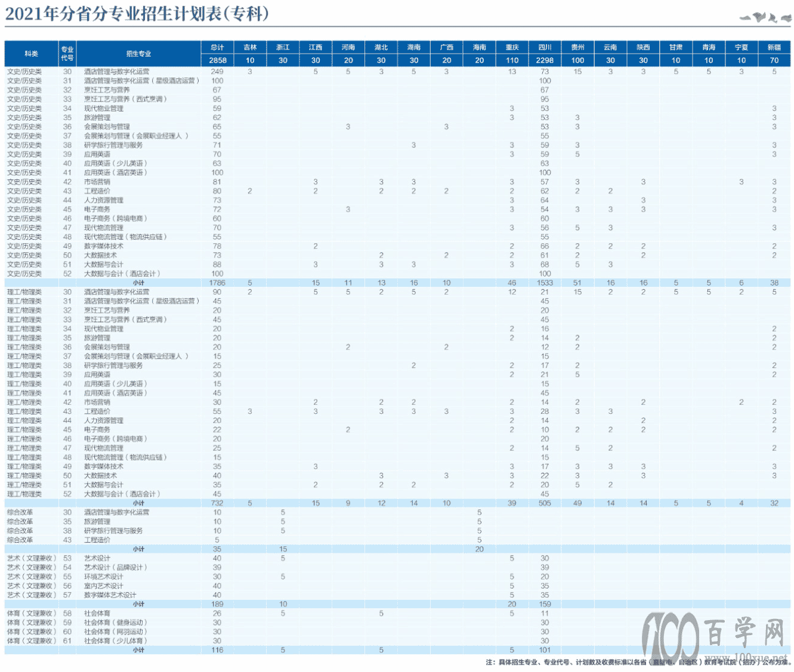Click the 甘肃 province header
Viewport: 794px width, 672px height.
click(676, 47)
